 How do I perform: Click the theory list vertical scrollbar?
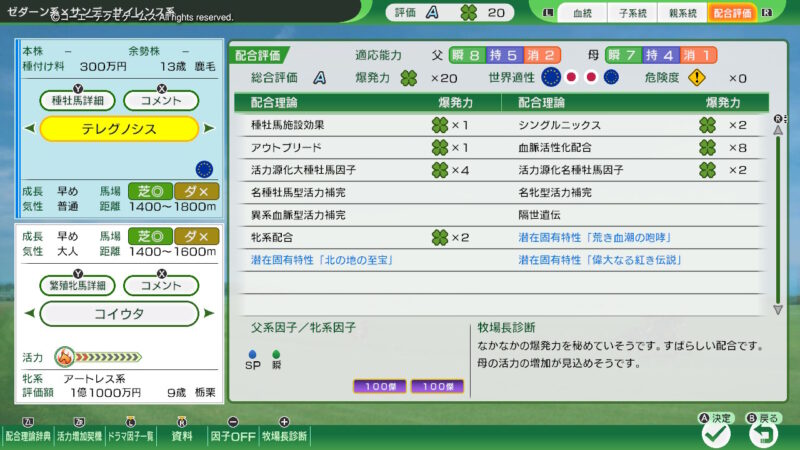pos(779,210)
